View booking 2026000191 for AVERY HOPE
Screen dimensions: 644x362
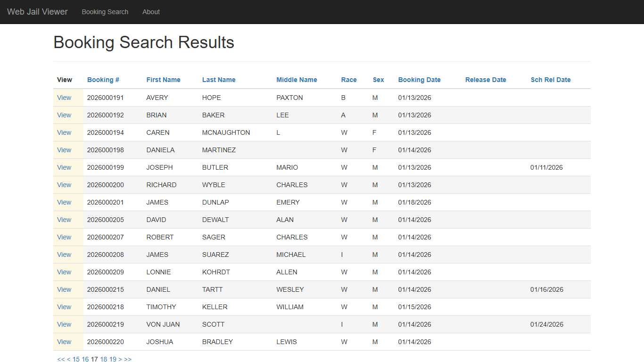click(64, 98)
